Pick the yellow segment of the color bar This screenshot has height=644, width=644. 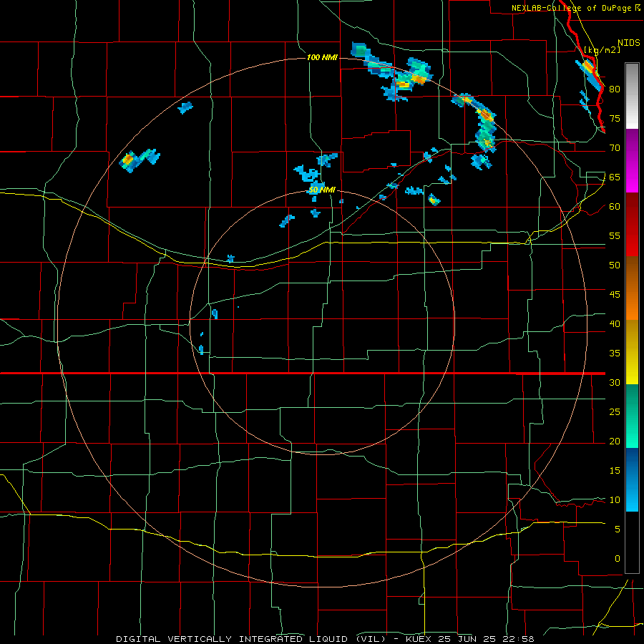coord(632,352)
